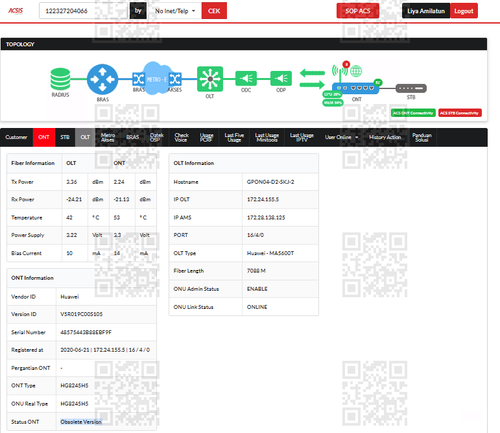Open the No Inet/Telp dropdown
The height and width of the screenshot is (433, 500).
(175, 11)
